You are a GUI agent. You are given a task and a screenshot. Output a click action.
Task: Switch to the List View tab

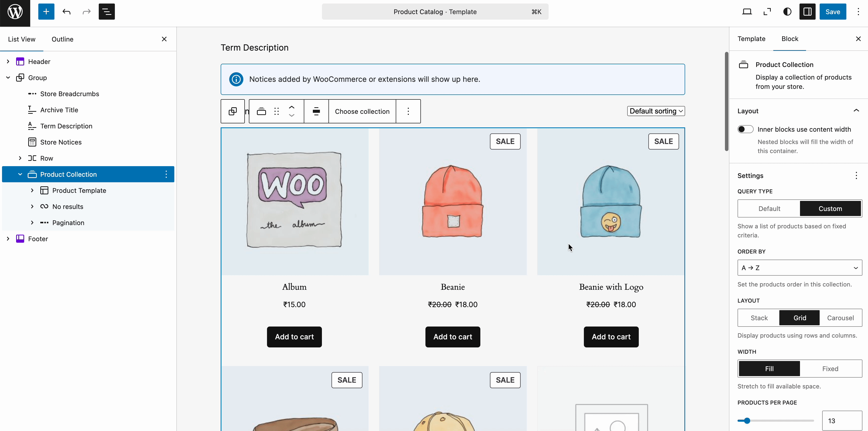tap(22, 39)
